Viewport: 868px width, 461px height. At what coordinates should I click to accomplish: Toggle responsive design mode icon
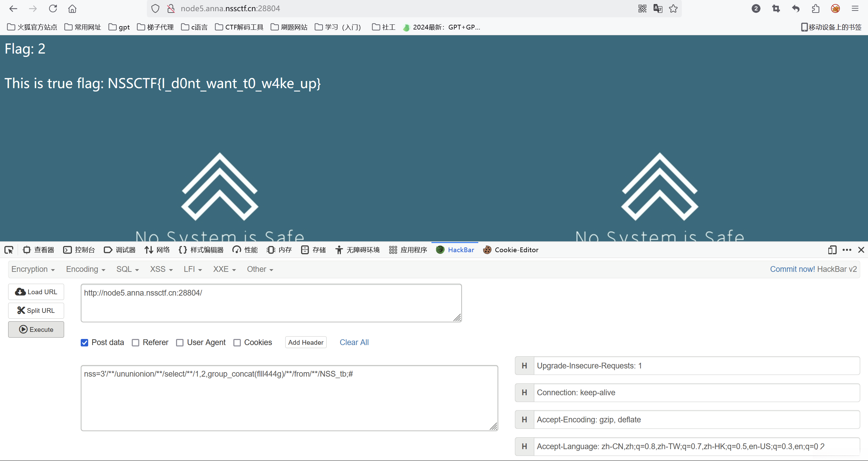[832, 250]
